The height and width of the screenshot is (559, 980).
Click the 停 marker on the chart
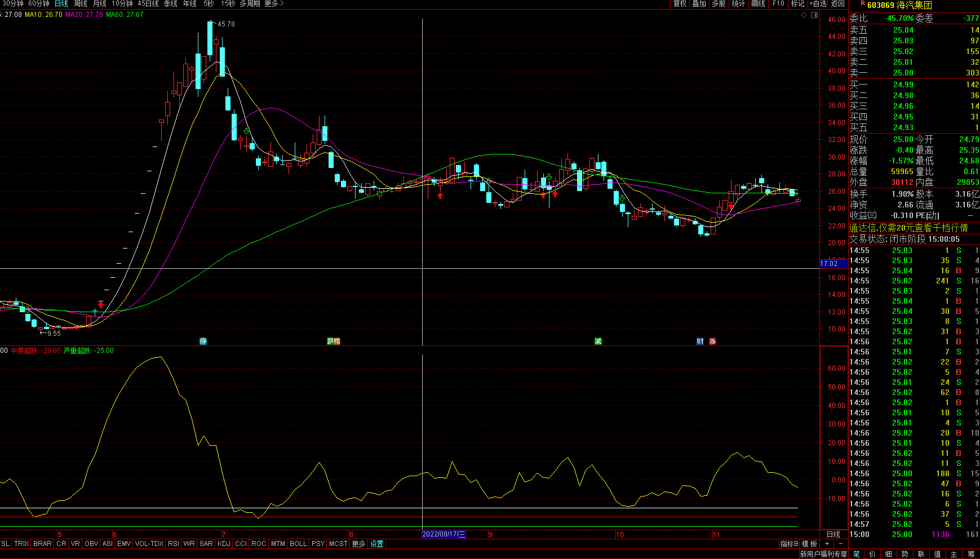click(x=203, y=341)
